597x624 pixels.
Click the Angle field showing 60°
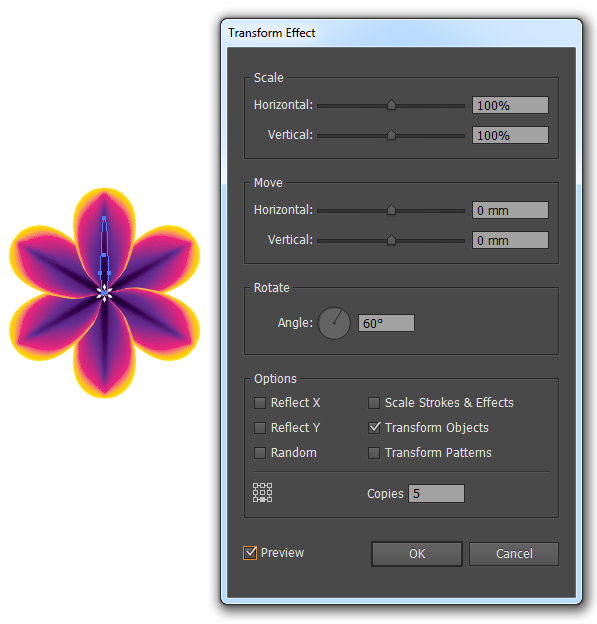click(x=386, y=323)
